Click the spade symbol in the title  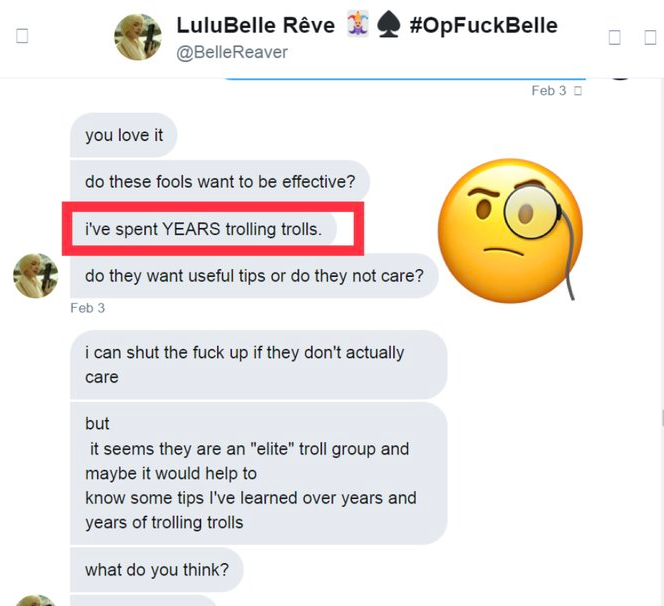coord(388,25)
